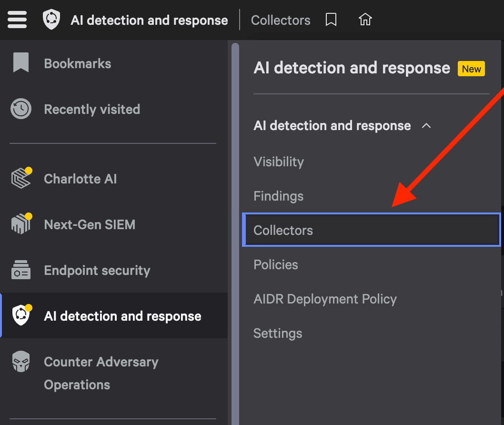Click the Next-Gen SIEM sidebar icon
This screenshot has height=425, width=504.
[x=21, y=223]
